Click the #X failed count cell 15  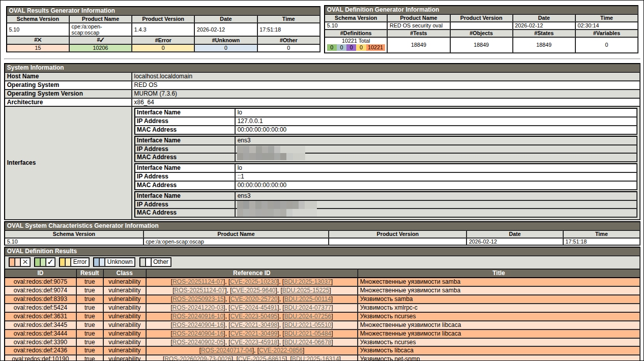(x=38, y=48)
